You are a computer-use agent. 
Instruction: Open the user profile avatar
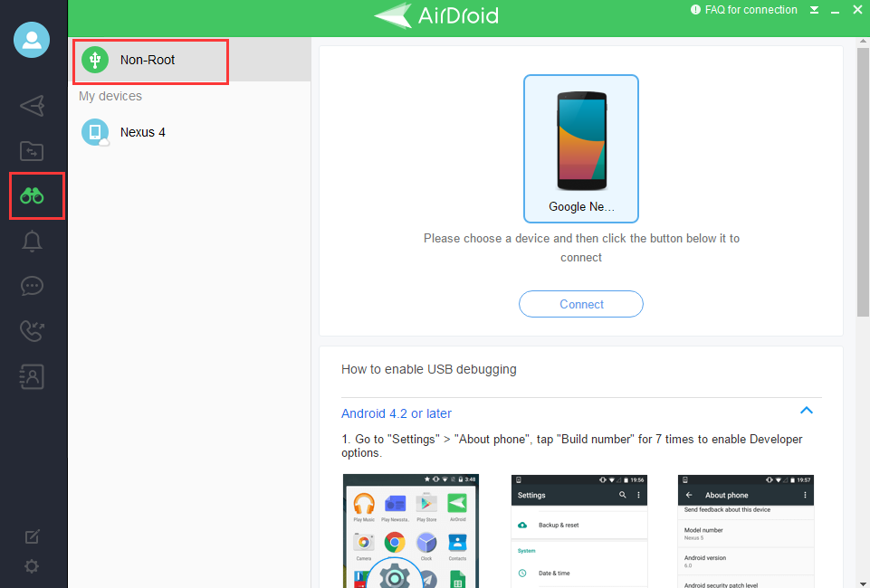click(x=32, y=40)
